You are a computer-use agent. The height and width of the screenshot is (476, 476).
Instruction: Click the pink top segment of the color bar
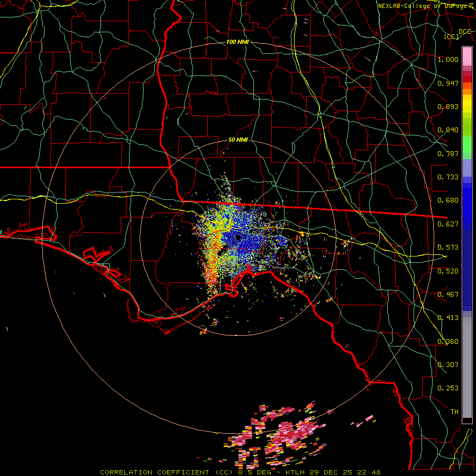point(467,56)
